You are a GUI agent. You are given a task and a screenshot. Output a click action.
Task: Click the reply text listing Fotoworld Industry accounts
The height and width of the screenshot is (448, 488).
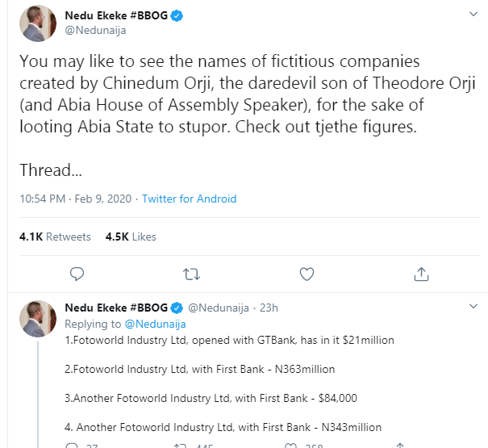[229, 383]
